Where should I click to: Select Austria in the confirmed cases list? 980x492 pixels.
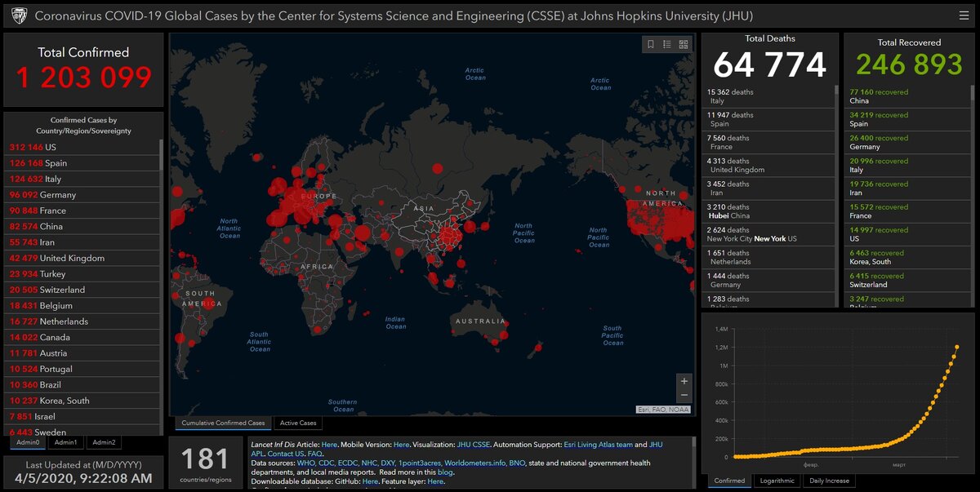pyautogui.click(x=82, y=353)
